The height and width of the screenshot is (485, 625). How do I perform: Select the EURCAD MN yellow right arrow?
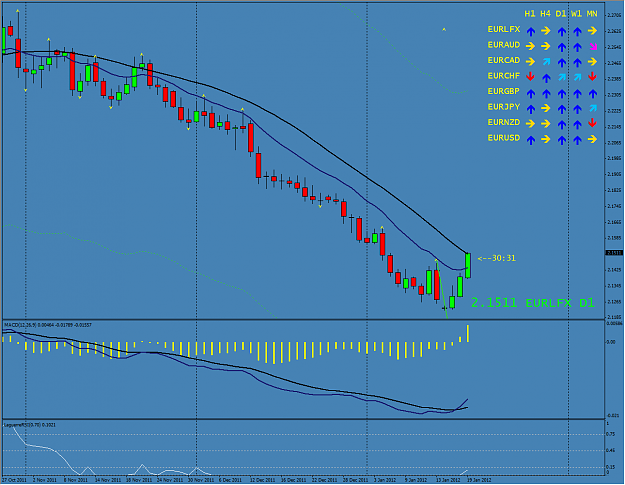click(x=592, y=62)
